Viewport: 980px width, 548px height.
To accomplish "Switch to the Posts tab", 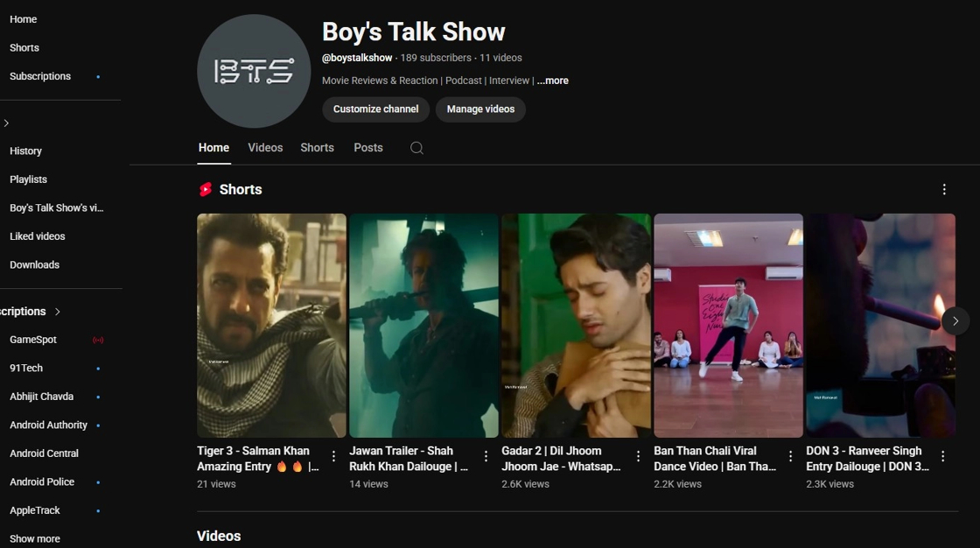I will point(368,148).
